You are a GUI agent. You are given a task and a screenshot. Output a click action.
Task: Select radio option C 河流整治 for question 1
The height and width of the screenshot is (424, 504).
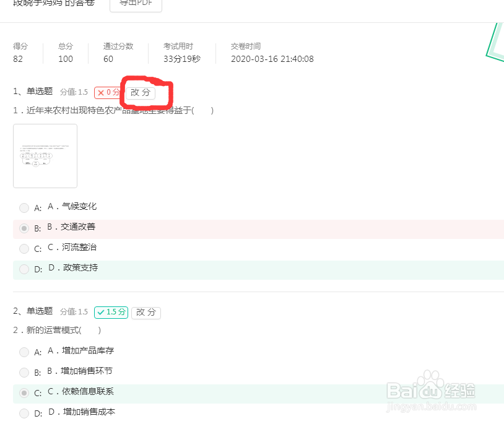pos(24,249)
